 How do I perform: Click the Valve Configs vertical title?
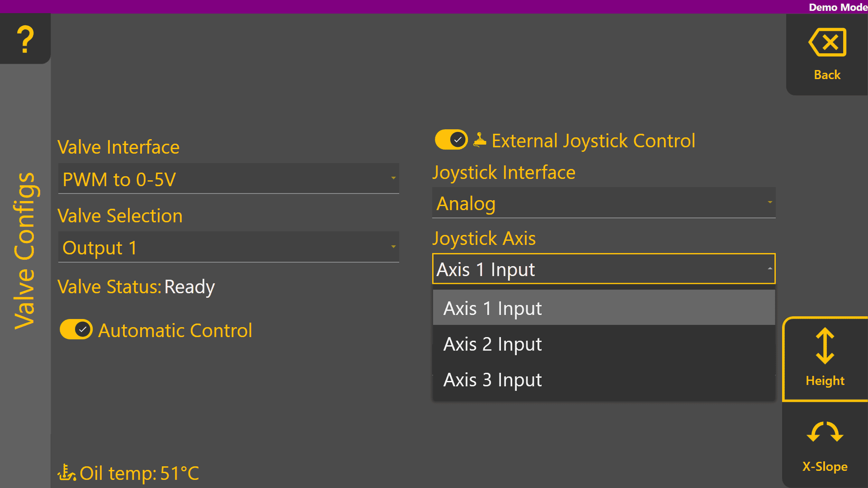[x=24, y=251]
